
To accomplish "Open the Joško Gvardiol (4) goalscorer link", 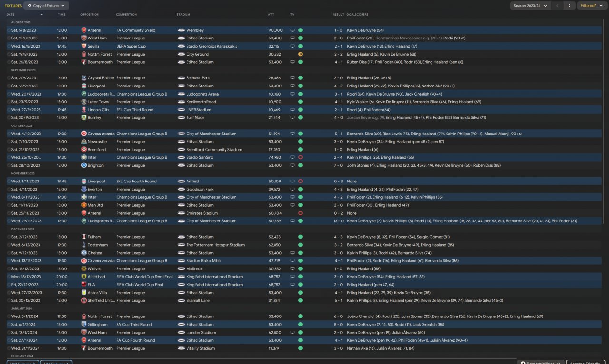I will 364,316.
